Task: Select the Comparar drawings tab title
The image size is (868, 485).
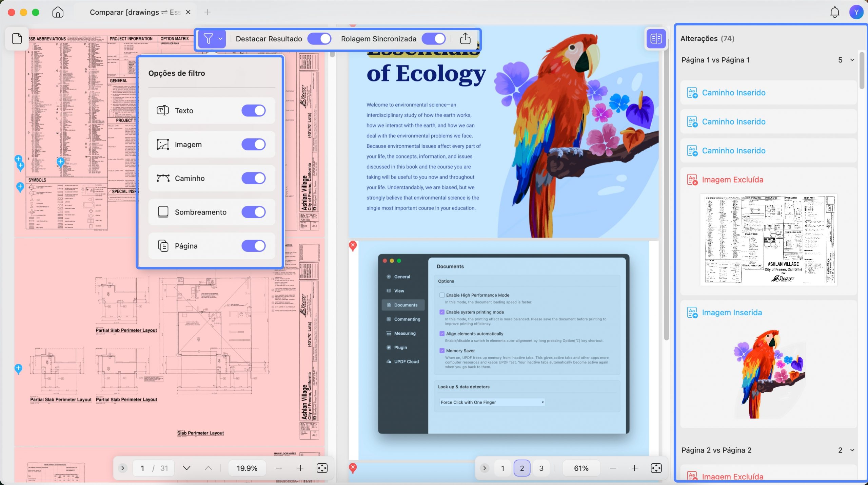Action: pos(135,12)
